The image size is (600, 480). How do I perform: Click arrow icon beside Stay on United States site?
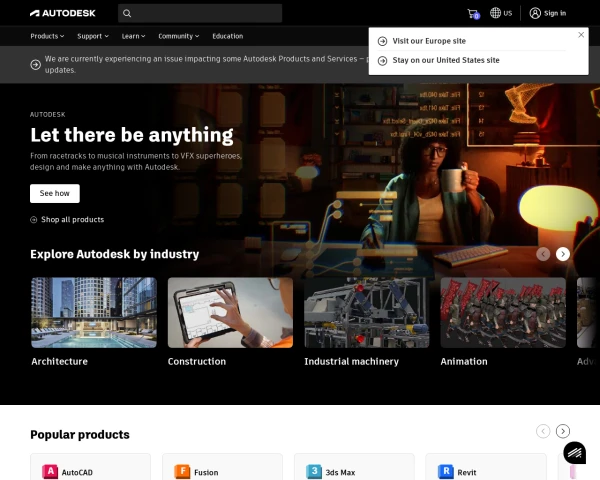pos(382,60)
